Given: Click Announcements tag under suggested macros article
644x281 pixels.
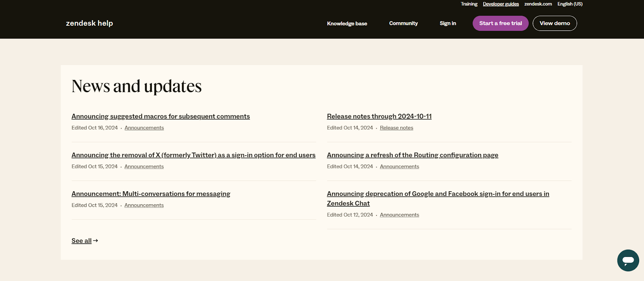Looking at the screenshot, I should (x=144, y=128).
